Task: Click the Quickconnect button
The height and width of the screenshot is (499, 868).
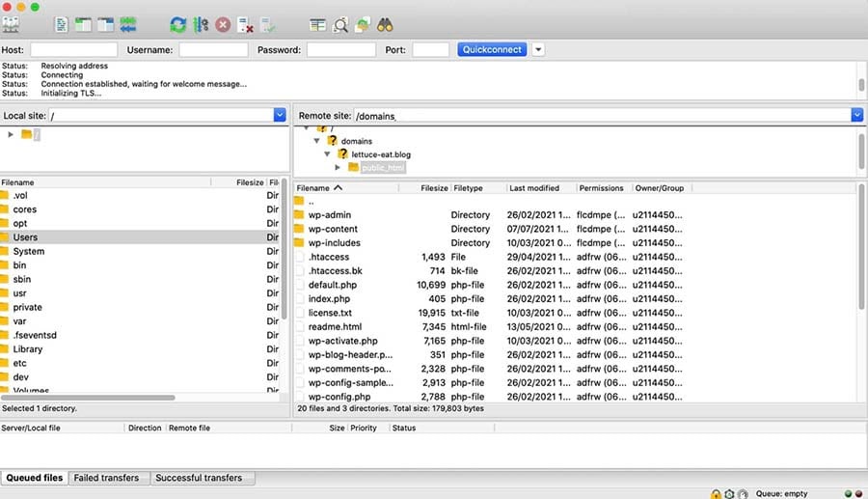Action: 492,49
